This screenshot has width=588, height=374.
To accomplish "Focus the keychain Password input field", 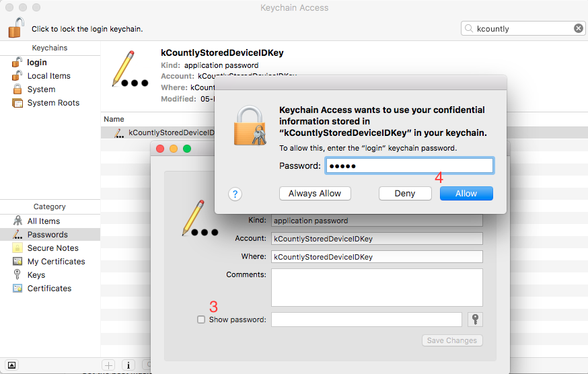I will [x=410, y=165].
